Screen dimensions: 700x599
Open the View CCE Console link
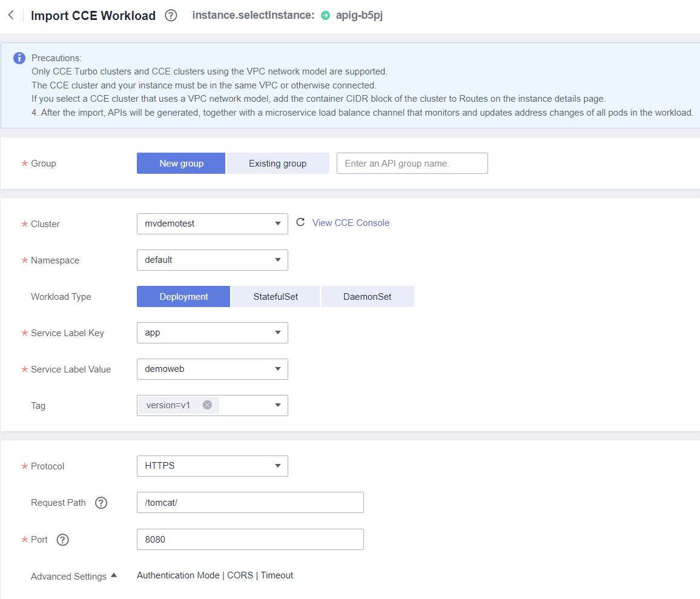pyautogui.click(x=351, y=222)
